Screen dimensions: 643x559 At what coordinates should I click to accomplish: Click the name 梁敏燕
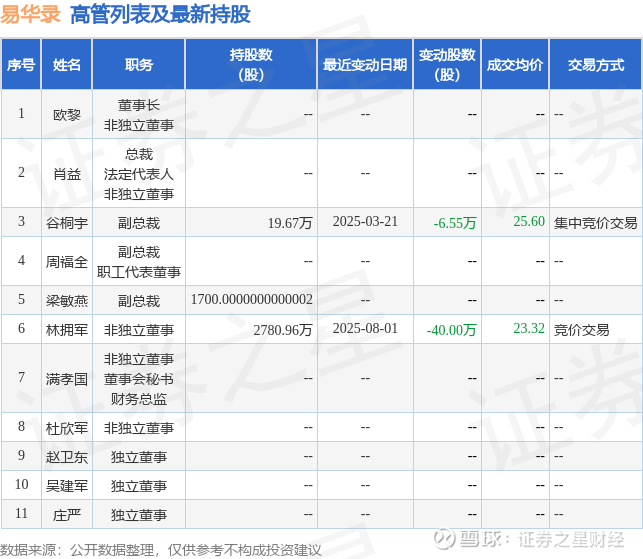pyautogui.click(x=67, y=301)
